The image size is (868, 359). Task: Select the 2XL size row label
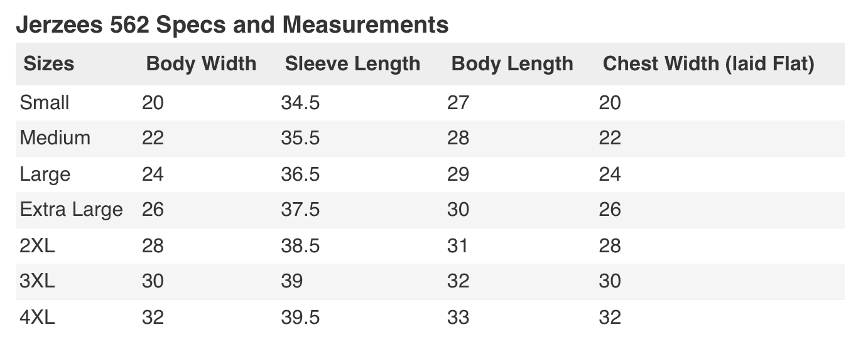point(38,245)
